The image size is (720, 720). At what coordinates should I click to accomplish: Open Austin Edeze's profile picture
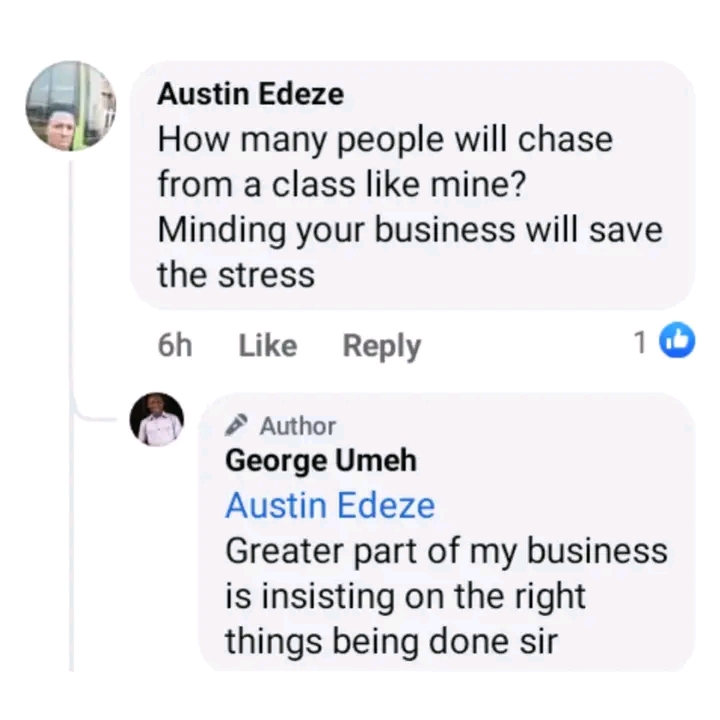click(x=70, y=106)
